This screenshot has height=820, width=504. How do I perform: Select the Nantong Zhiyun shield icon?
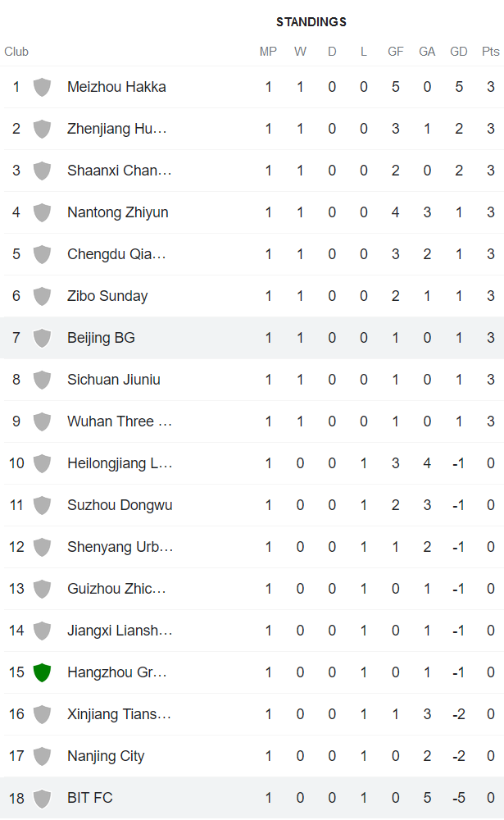[41, 212]
